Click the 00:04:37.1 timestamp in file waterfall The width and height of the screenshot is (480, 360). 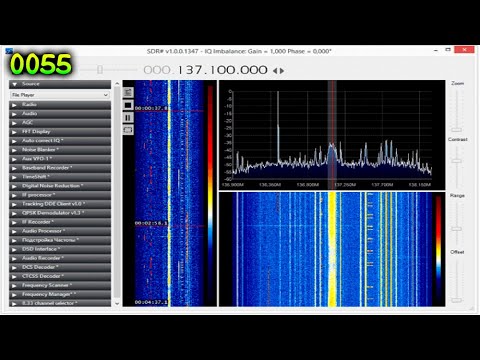pyautogui.click(x=151, y=302)
